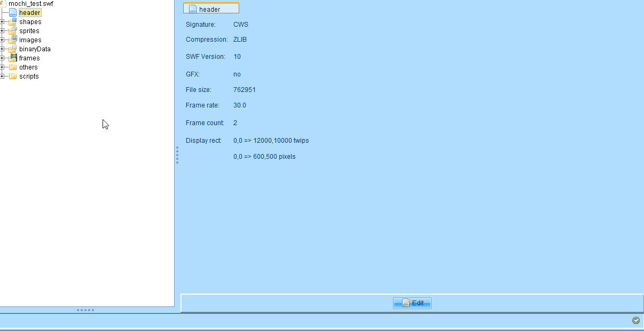Click the file size value '762951'
644x331 pixels.
(245, 90)
